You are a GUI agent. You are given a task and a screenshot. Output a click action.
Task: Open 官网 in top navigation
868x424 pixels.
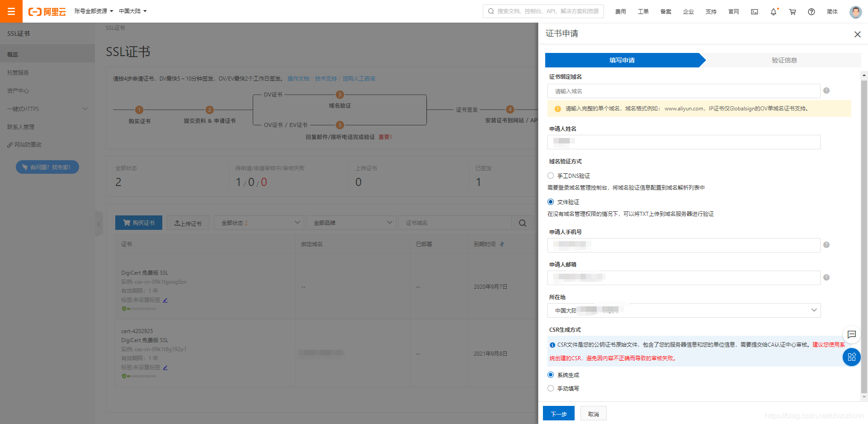pyautogui.click(x=734, y=12)
